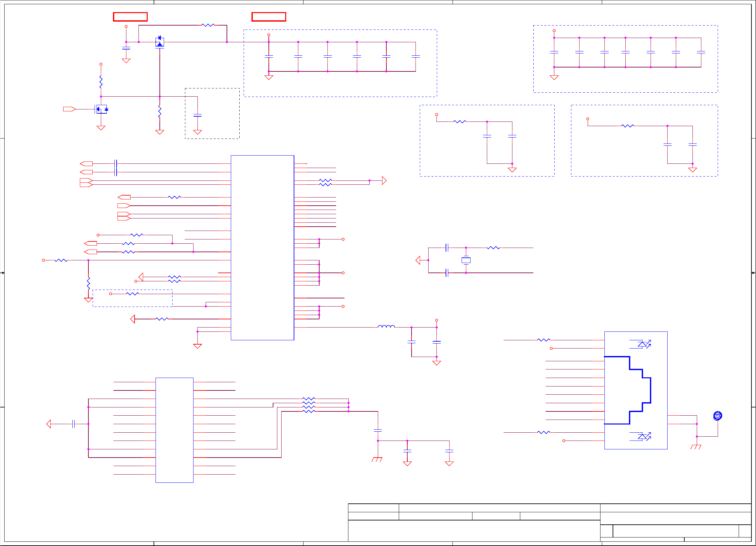Click the title block at bottom right

[x=549, y=522]
